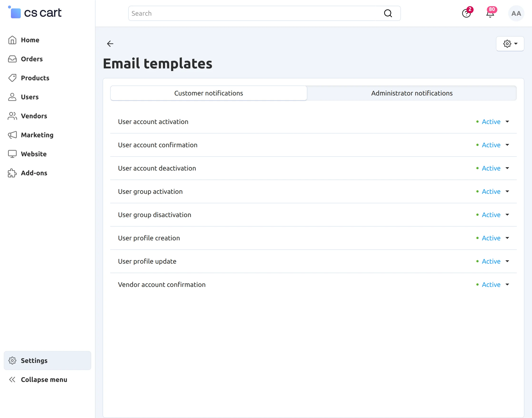Open the gear actions dropdown at top right
Image resolution: width=532 pixels, height=418 pixels.
pos(510,43)
